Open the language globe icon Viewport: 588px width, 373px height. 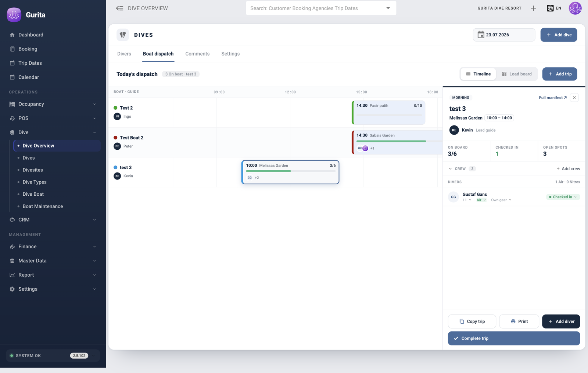(x=550, y=8)
